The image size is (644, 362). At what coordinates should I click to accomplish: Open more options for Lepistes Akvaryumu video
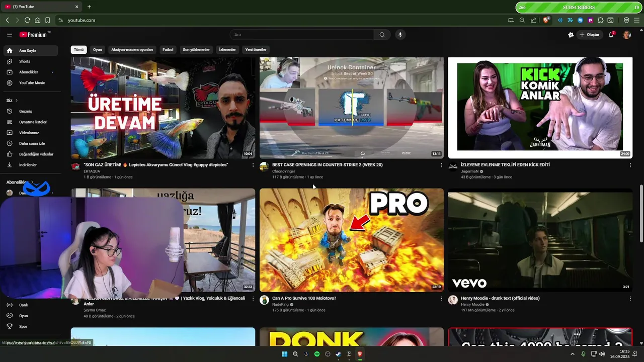[253, 165]
